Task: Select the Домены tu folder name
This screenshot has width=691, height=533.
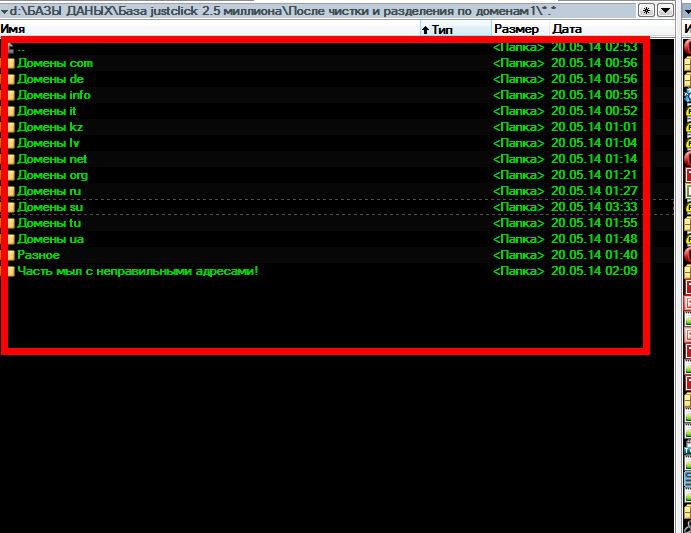Action: pyautogui.click(x=49, y=223)
